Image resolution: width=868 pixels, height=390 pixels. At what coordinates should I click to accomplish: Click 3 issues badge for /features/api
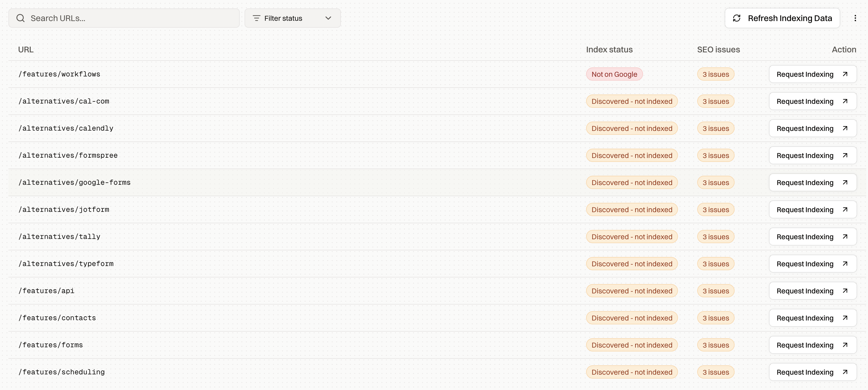pos(716,291)
